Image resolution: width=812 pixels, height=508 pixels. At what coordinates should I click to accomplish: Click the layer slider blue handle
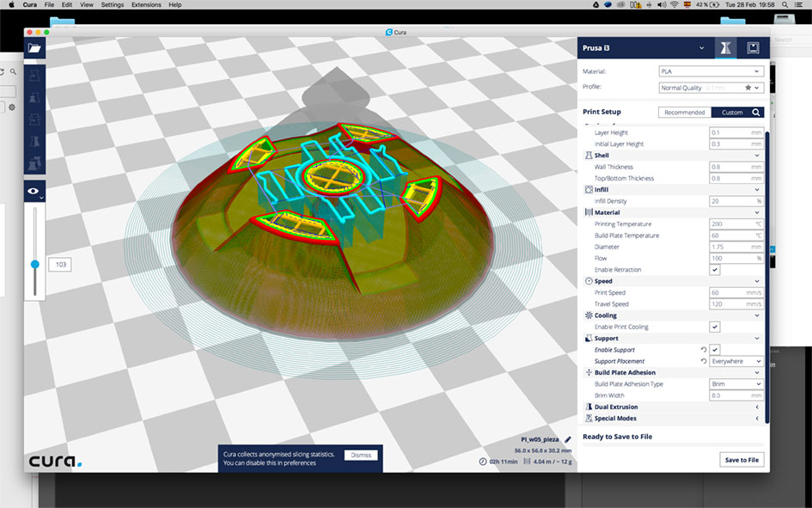[x=34, y=264]
